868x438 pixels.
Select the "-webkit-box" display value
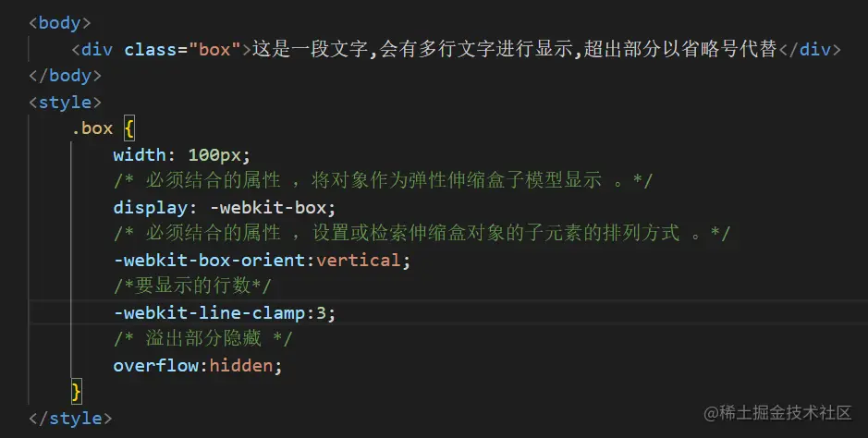[268, 208]
